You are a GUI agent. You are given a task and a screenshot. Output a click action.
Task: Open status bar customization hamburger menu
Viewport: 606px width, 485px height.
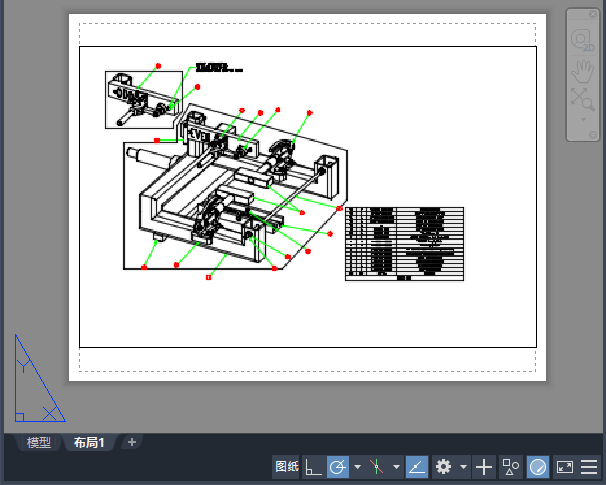pos(589,467)
